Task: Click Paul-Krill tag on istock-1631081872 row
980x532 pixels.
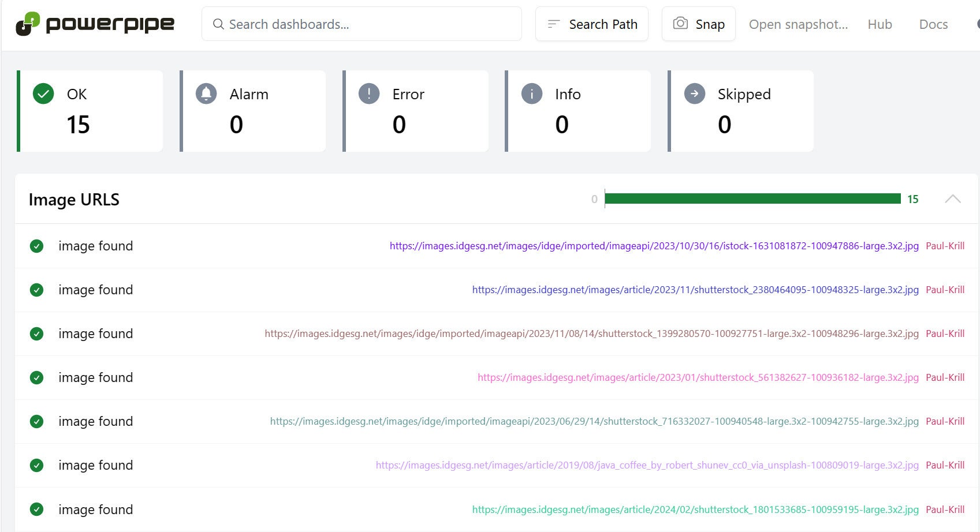Action: [945, 246]
